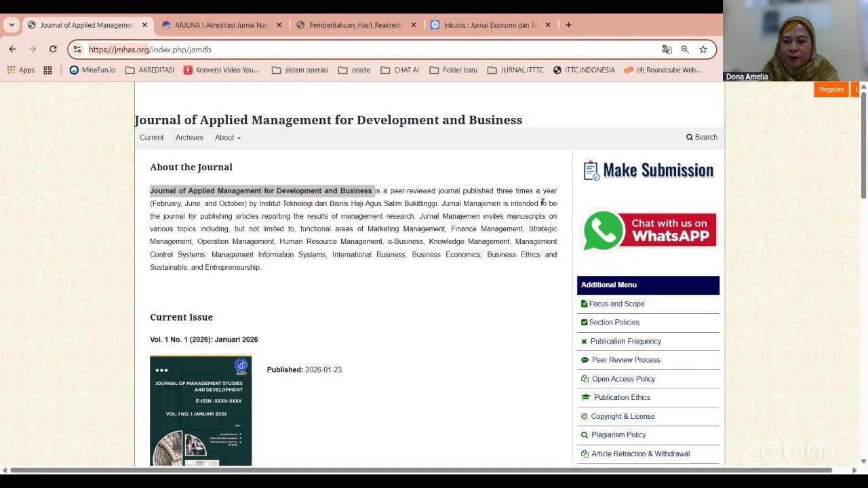This screenshot has width=868, height=488.
Task: Open the oracle bookmark folder
Action: (x=354, y=70)
